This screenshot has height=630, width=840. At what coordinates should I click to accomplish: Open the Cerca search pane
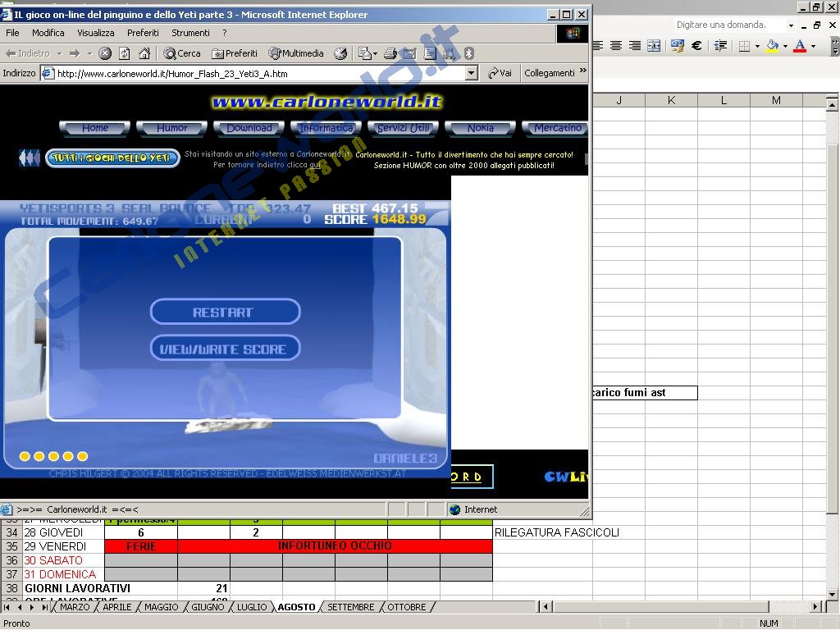(182, 53)
